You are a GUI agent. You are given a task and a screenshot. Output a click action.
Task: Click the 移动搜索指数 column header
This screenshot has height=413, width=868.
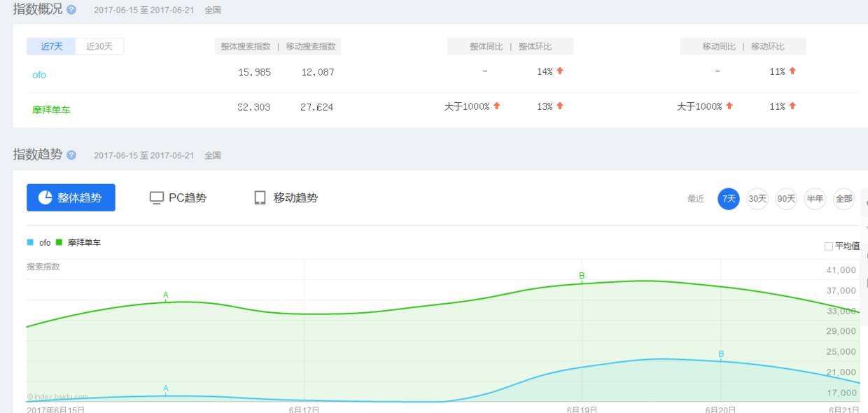click(x=311, y=47)
